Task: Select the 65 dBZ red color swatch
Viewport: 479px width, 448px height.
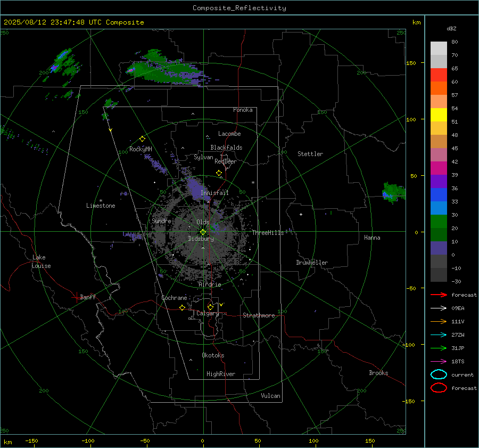Action: coord(439,75)
